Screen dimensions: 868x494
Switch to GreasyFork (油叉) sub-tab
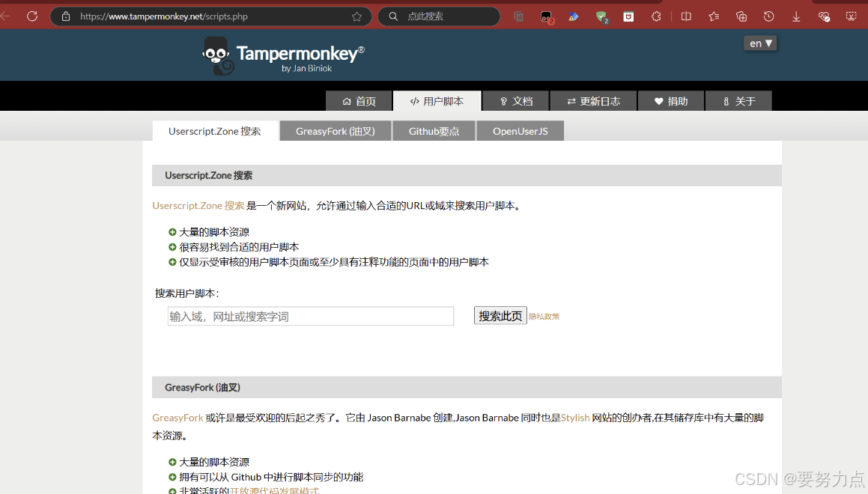pyautogui.click(x=336, y=131)
